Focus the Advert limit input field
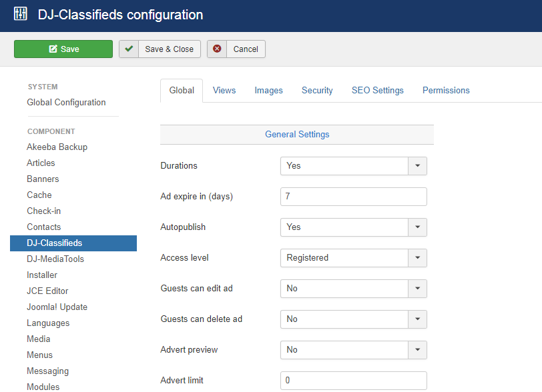 pyautogui.click(x=353, y=381)
